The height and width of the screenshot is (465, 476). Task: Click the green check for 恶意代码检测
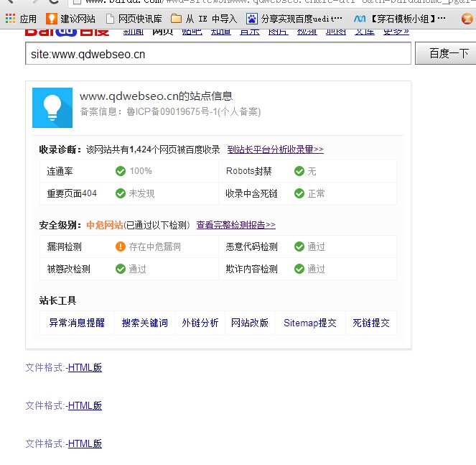tap(299, 247)
